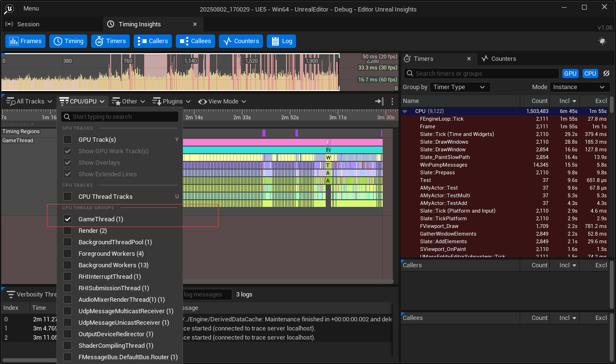Click the Unreal Engine logo icon
616x364 pixels.
[9, 9]
